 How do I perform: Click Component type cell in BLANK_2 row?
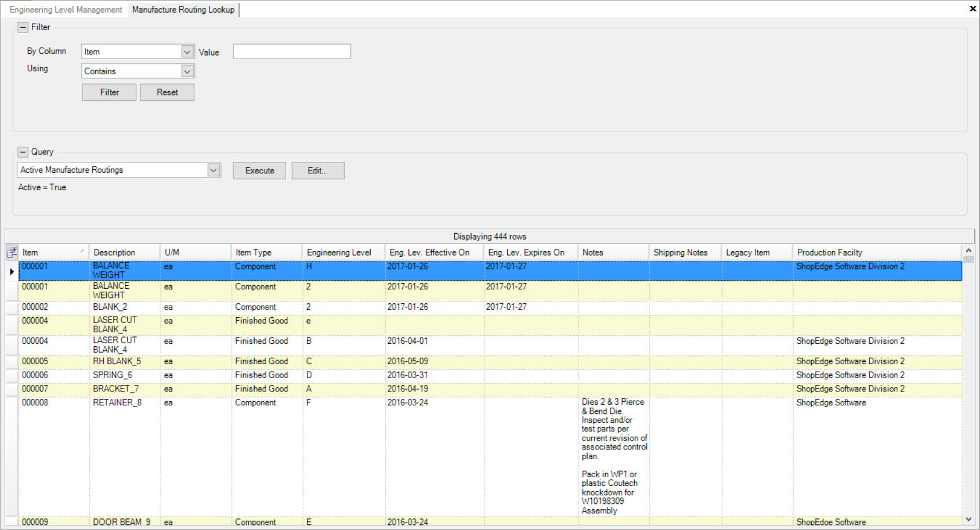point(267,307)
